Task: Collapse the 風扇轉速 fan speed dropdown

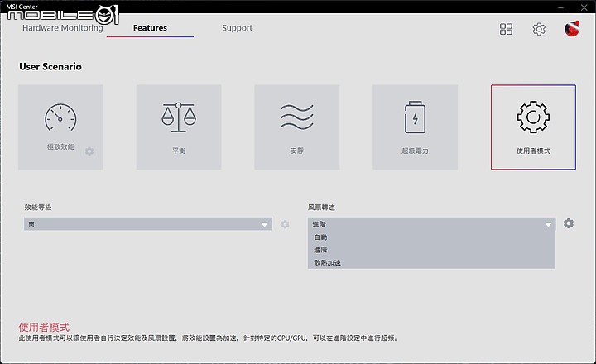Action: 432,224
